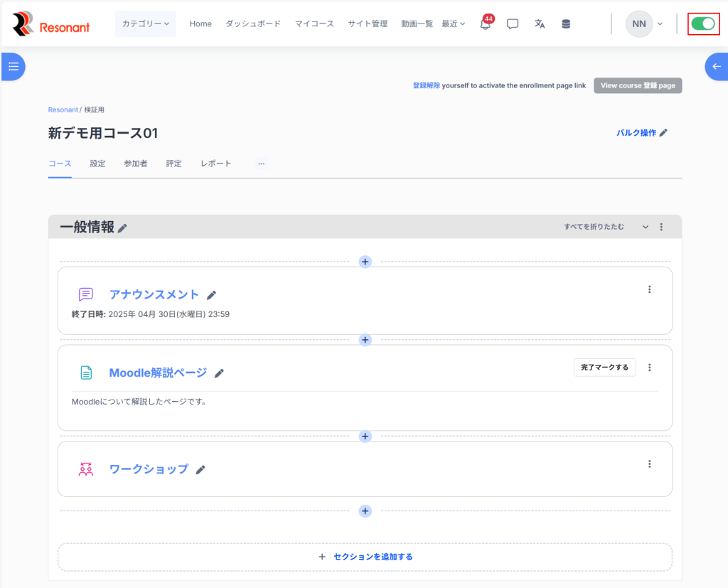Open the NN user profile menu

(643, 23)
